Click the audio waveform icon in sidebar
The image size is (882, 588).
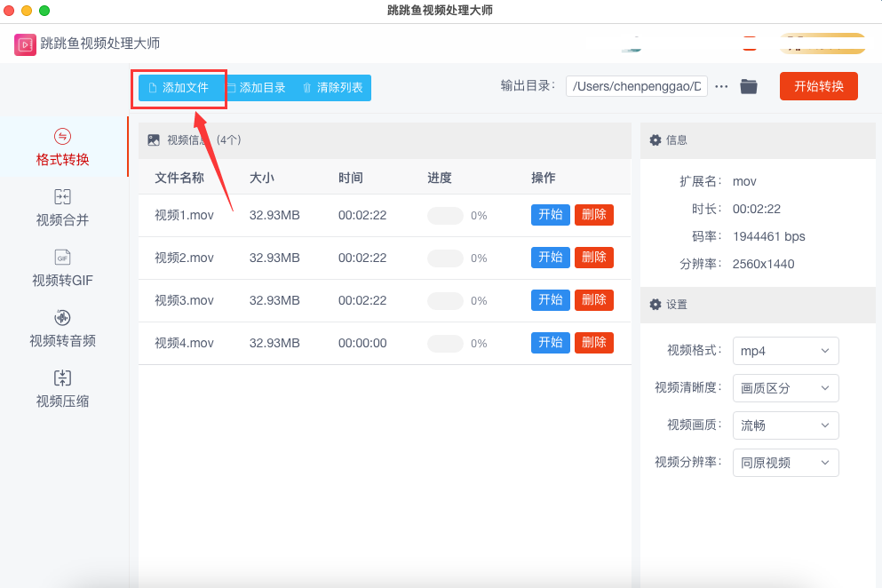62,317
